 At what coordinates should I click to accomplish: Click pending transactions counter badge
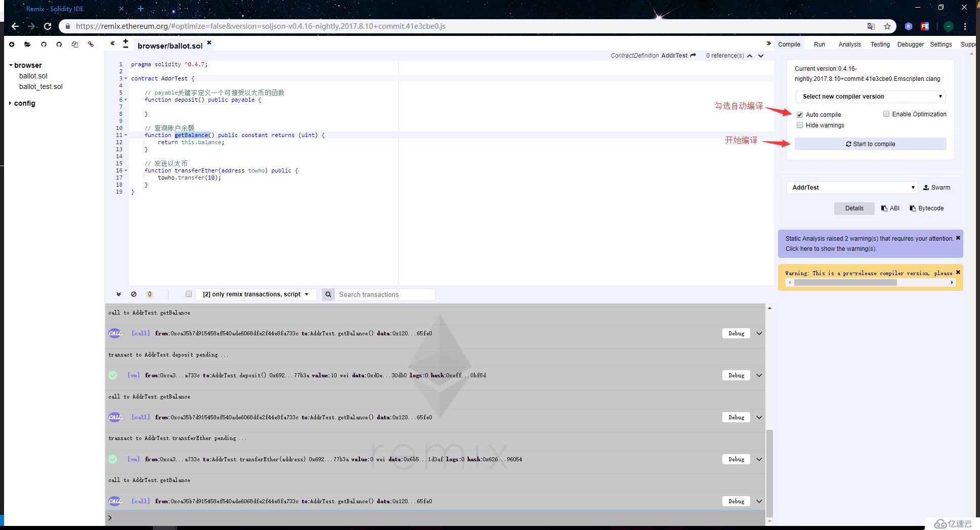[x=149, y=294]
